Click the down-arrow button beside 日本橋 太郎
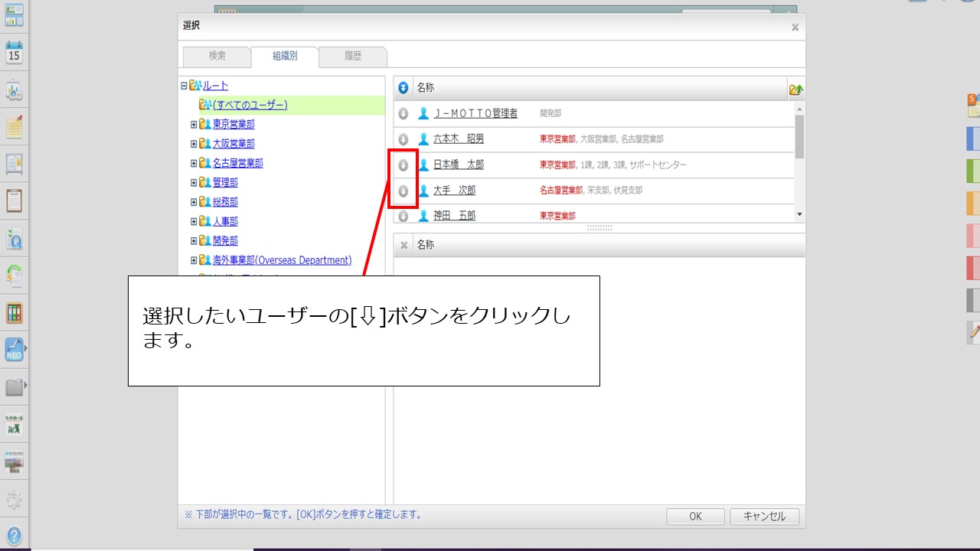 click(x=403, y=165)
